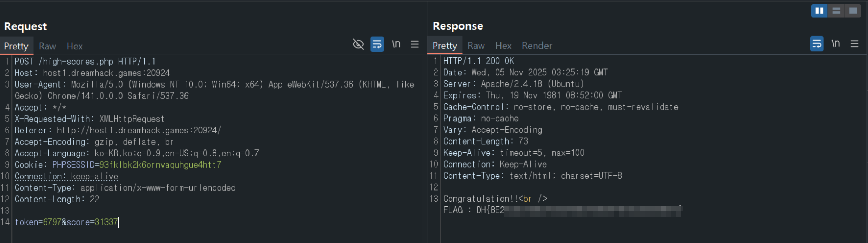Toggle word wrap icon in Response panel
The image size is (868, 243).
(816, 44)
